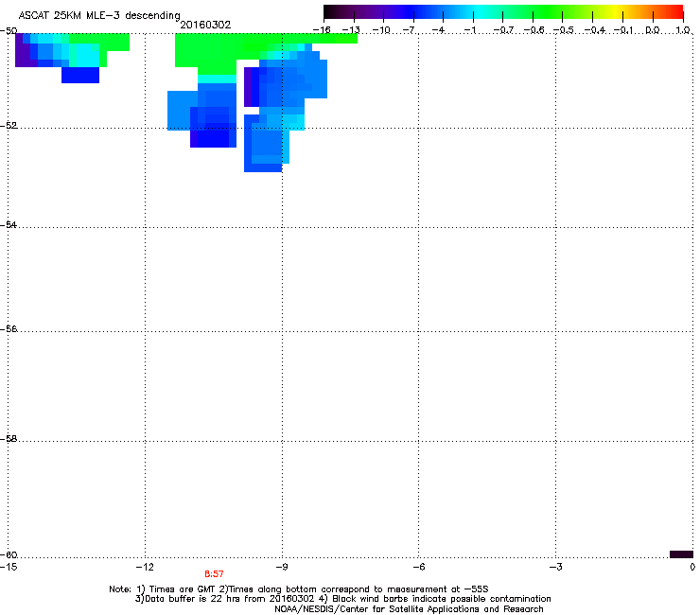Click the colorbar label -7
Image resolution: width=700 pixels, height=615 pixels.
(411, 30)
